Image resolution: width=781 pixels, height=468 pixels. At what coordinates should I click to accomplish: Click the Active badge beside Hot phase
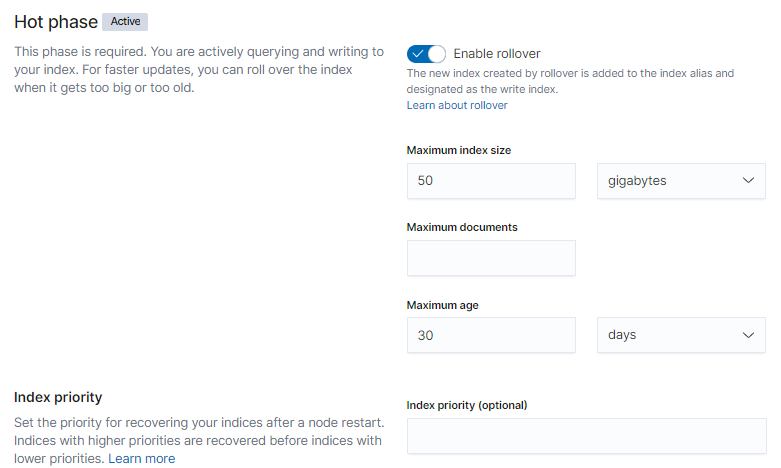[x=125, y=21]
